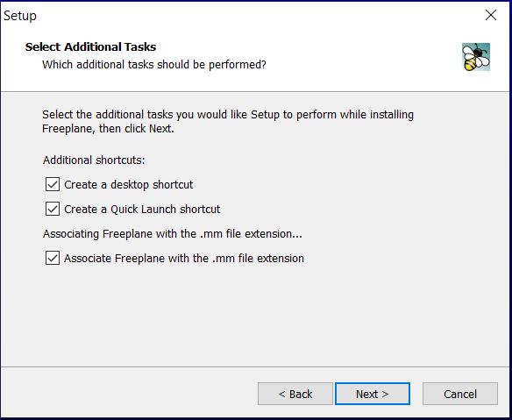Close the Setup window using X
The height and width of the screenshot is (420, 512).
(491, 15)
